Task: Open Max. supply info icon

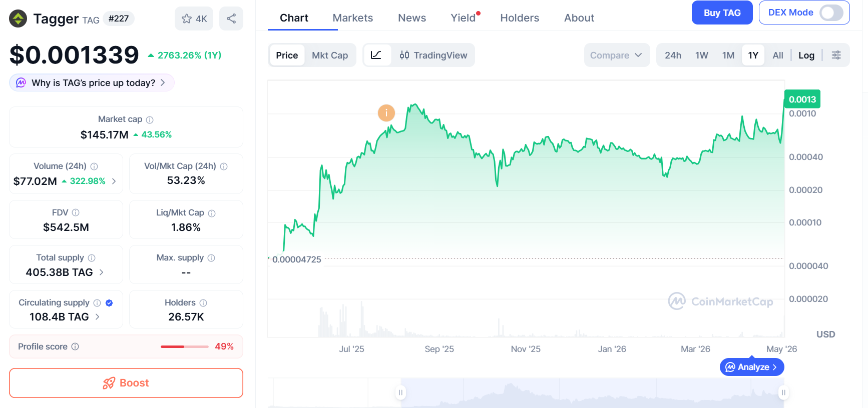Action: click(211, 258)
